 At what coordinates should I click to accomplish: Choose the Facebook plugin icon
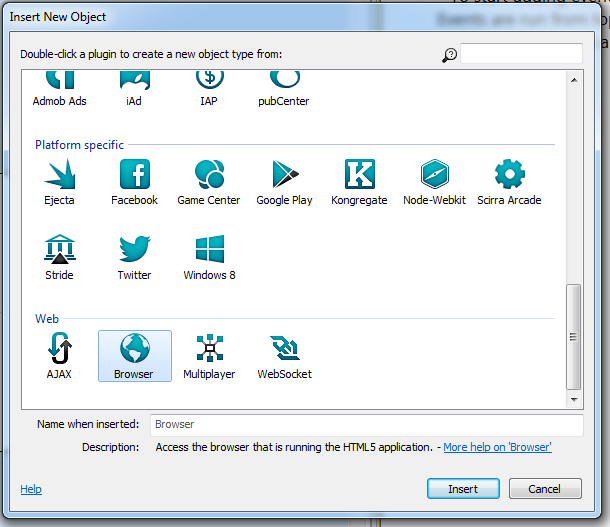click(135, 174)
